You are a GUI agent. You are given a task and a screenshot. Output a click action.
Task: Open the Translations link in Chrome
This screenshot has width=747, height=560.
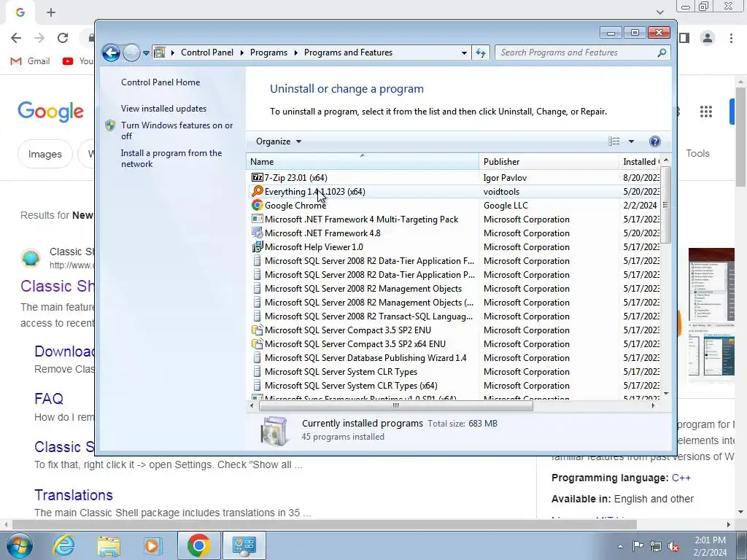click(74, 495)
